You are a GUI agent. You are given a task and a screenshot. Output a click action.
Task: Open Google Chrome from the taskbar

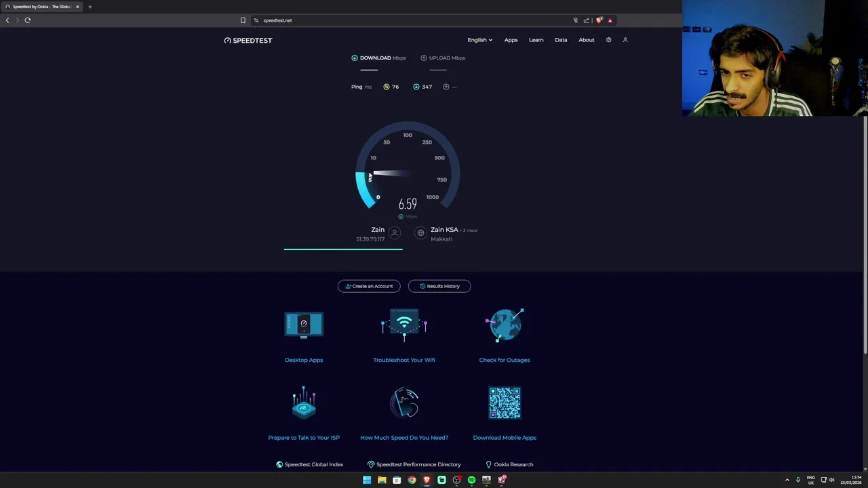(412, 480)
